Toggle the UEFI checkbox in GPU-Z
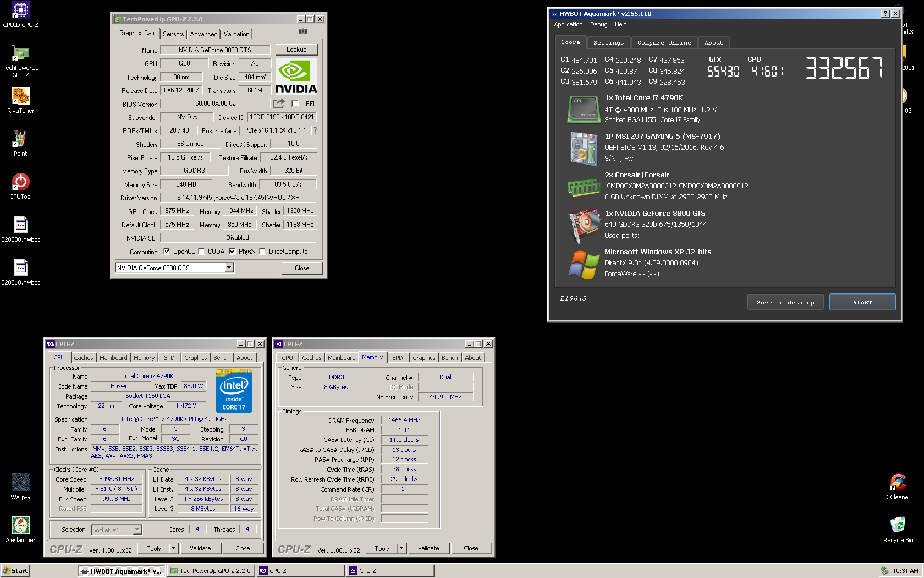924x578 pixels. coord(295,104)
